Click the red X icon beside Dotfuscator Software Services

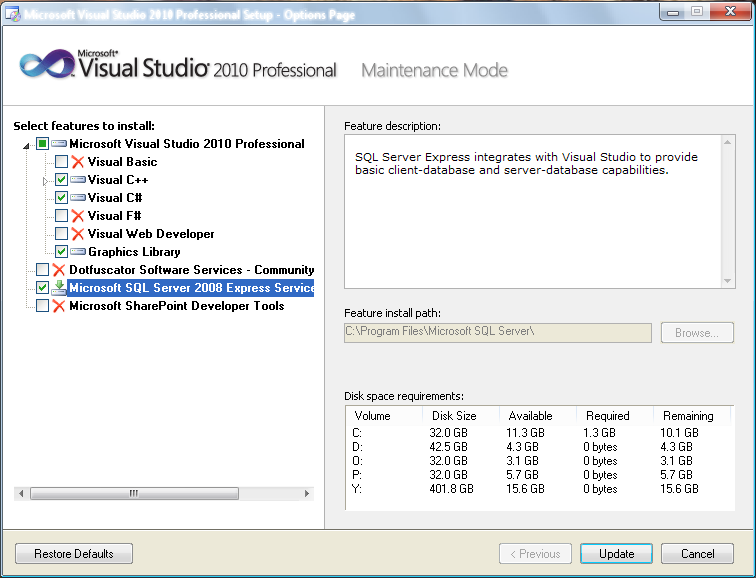coord(59,270)
